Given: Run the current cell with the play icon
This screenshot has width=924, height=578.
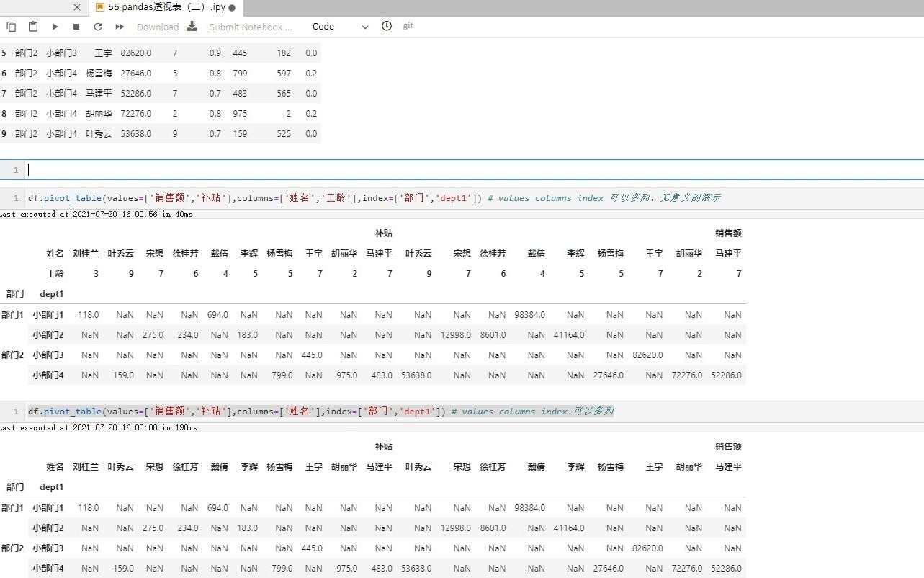Looking at the screenshot, I should [x=55, y=27].
